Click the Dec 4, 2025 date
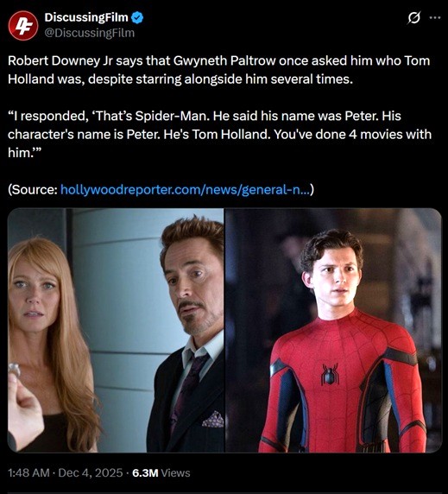Screen dimensions: 448x494 tap(91, 472)
